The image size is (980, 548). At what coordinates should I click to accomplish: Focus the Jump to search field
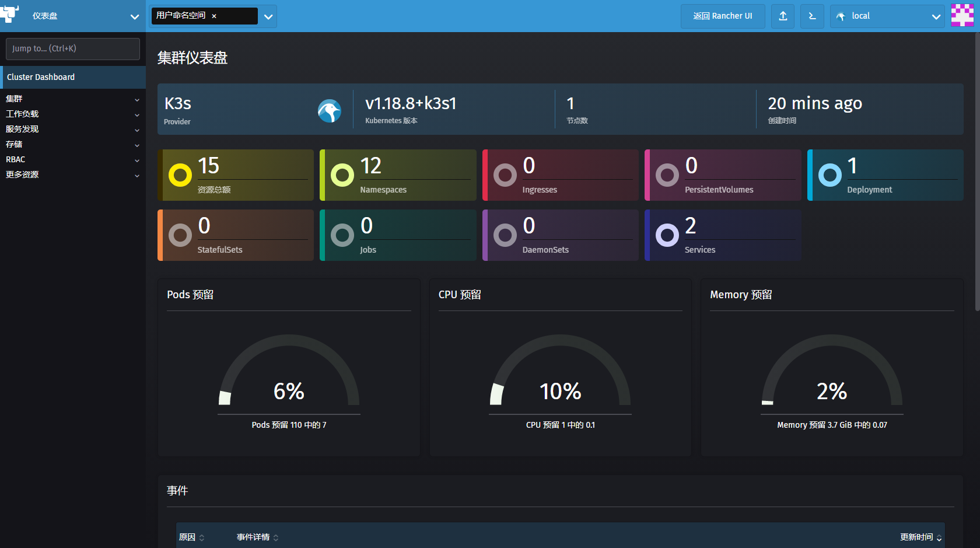[73, 49]
